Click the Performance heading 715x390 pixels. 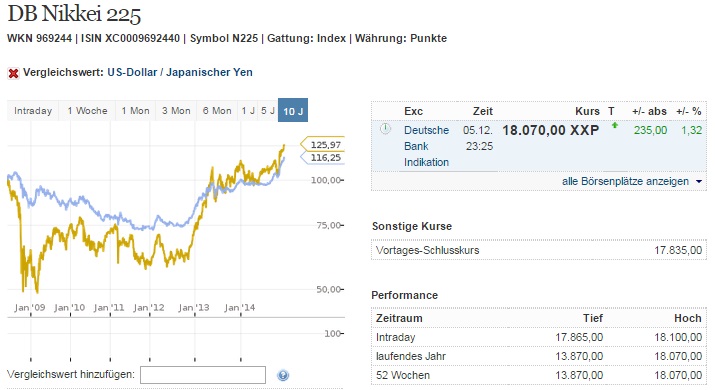click(x=404, y=296)
